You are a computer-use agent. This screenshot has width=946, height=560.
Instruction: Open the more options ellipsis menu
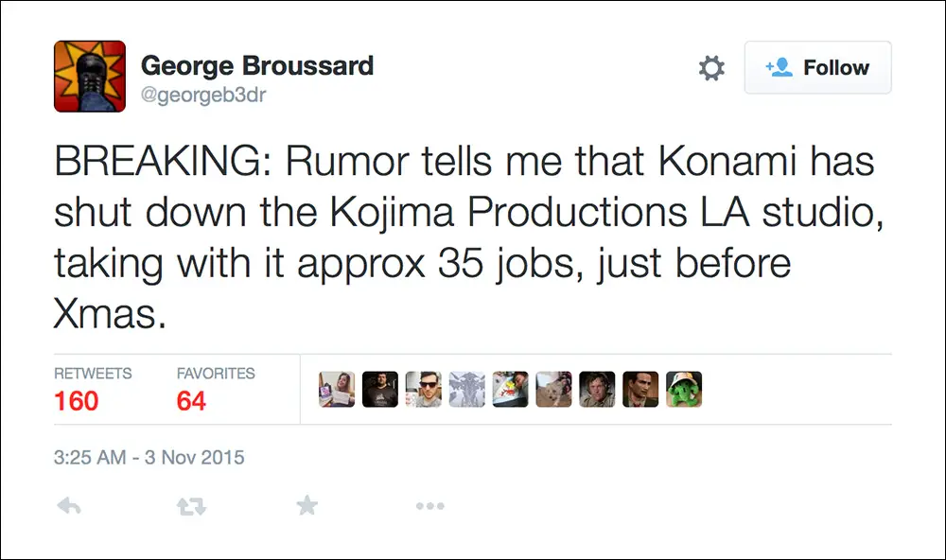click(429, 506)
